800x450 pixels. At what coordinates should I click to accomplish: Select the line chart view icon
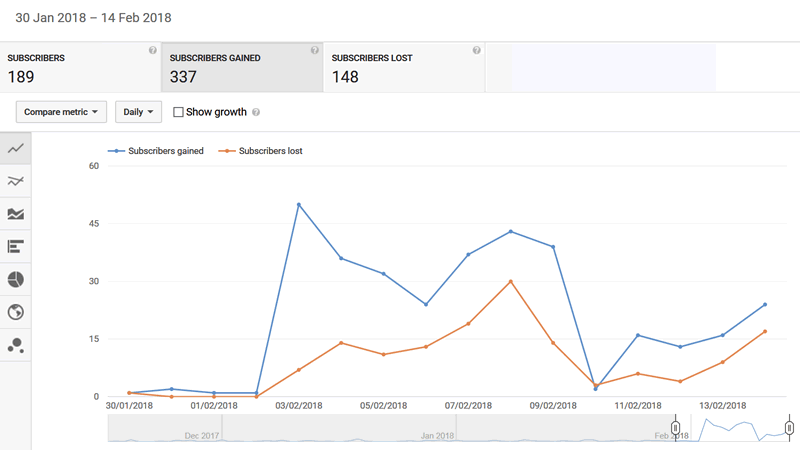click(x=15, y=148)
